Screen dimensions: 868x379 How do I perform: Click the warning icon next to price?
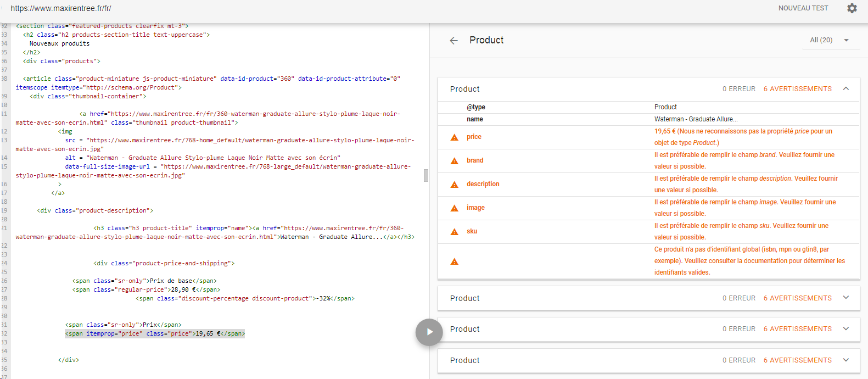[x=455, y=137]
